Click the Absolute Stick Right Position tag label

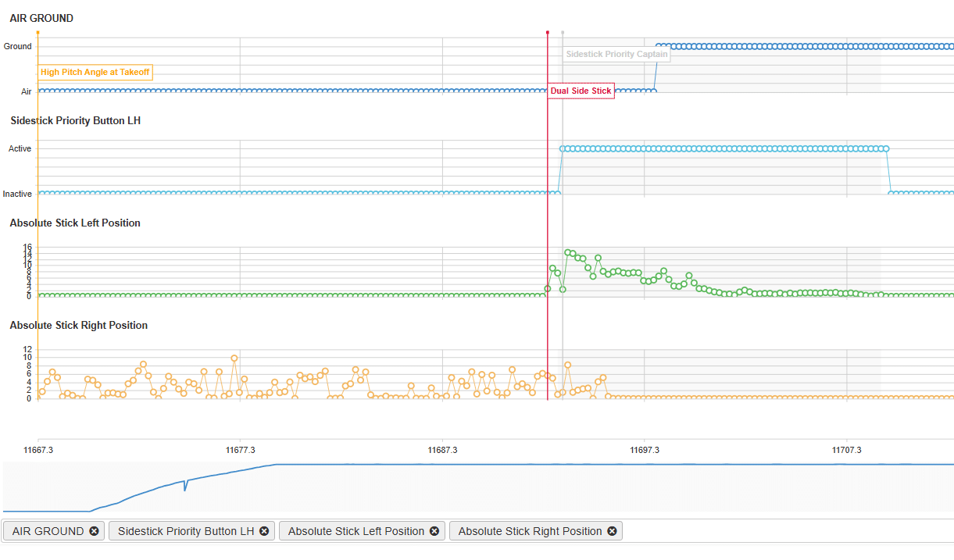pos(530,531)
